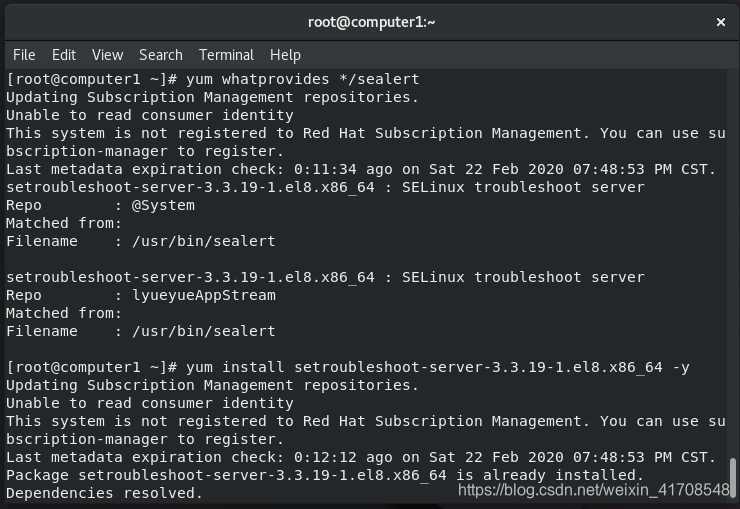The height and width of the screenshot is (509, 740).
Task: Open the View menu
Action: coord(108,55)
